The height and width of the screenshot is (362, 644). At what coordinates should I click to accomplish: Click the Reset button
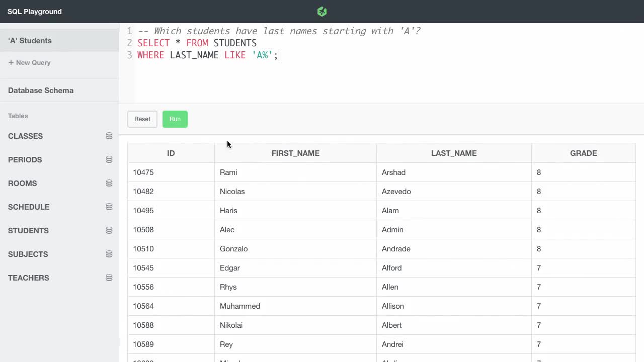(x=142, y=119)
